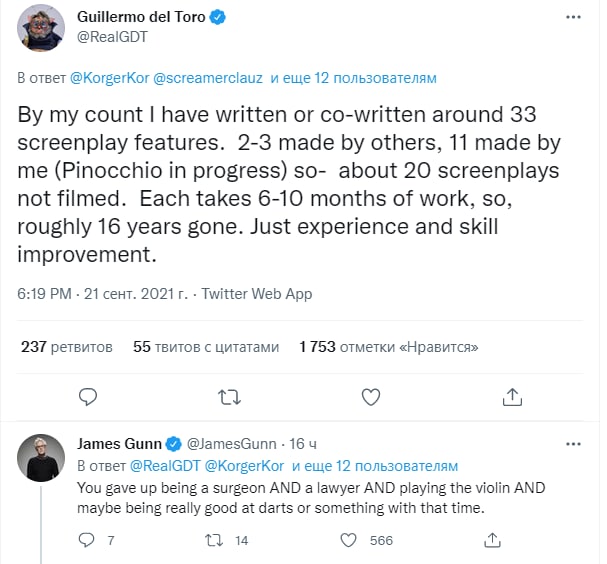Click the James Gunn display name
This screenshot has height=564, width=607.
pyautogui.click(x=119, y=444)
